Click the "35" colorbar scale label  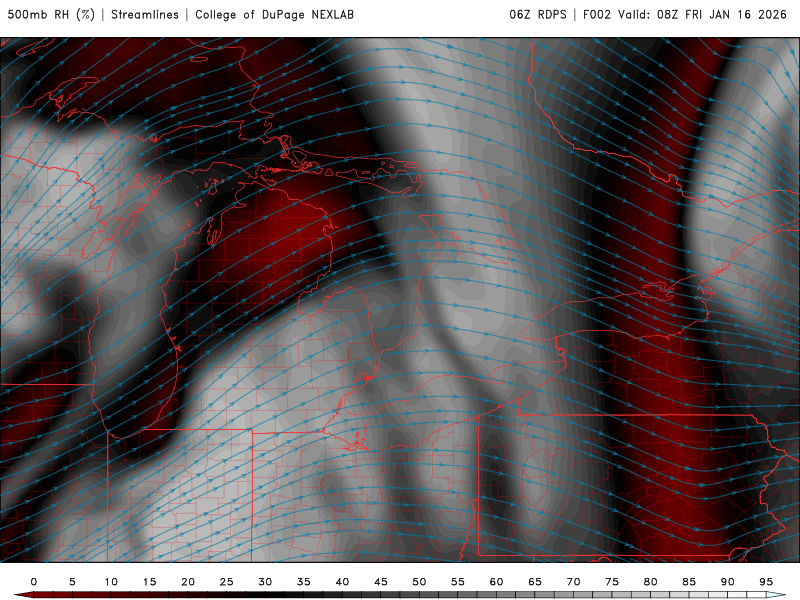304,582
